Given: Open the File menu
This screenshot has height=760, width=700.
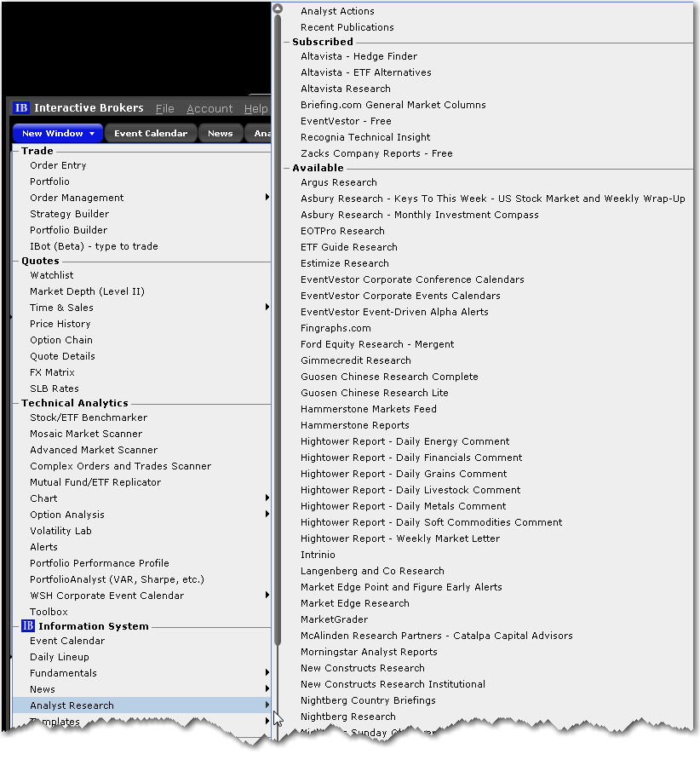Looking at the screenshot, I should click(x=164, y=108).
